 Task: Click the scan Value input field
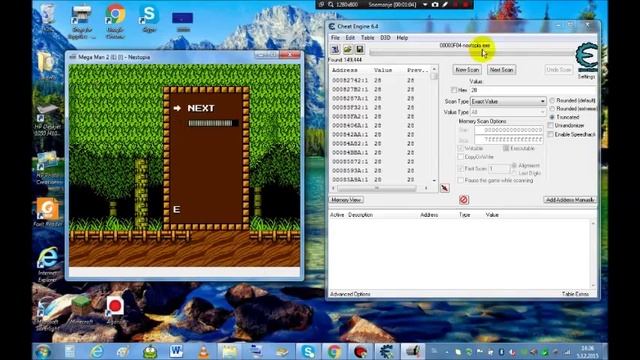pyautogui.click(x=532, y=90)
